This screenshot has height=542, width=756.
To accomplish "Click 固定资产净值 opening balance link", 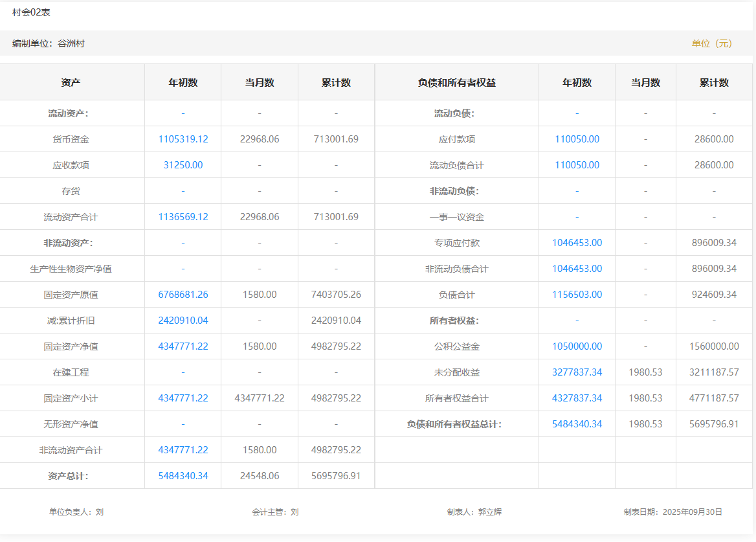I will click(183, 346).
